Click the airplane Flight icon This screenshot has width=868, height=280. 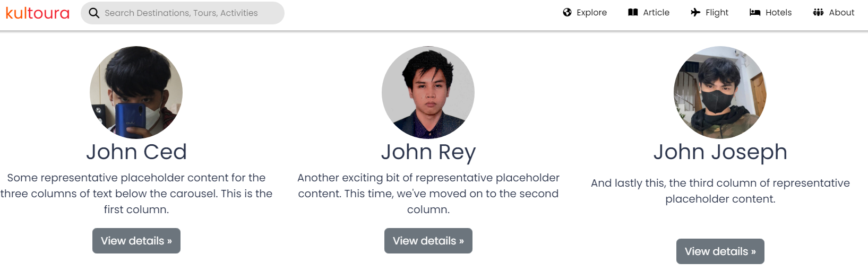695,12
